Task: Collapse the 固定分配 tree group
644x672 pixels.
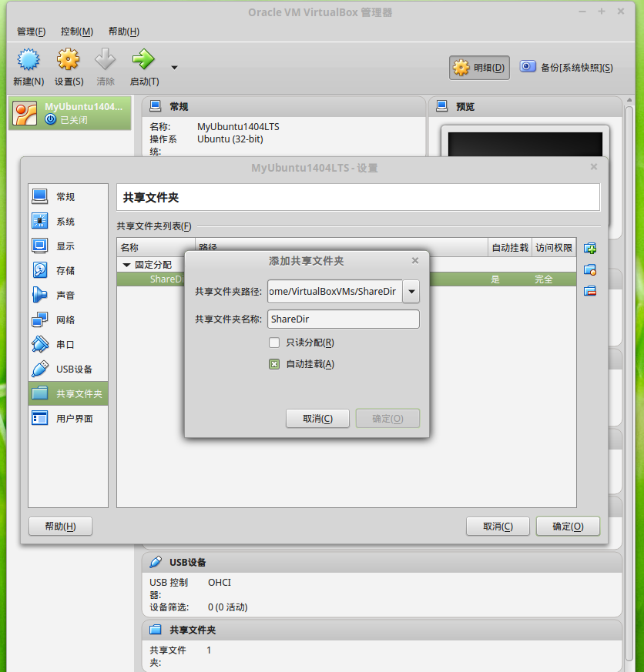Action: coord(126,265)
